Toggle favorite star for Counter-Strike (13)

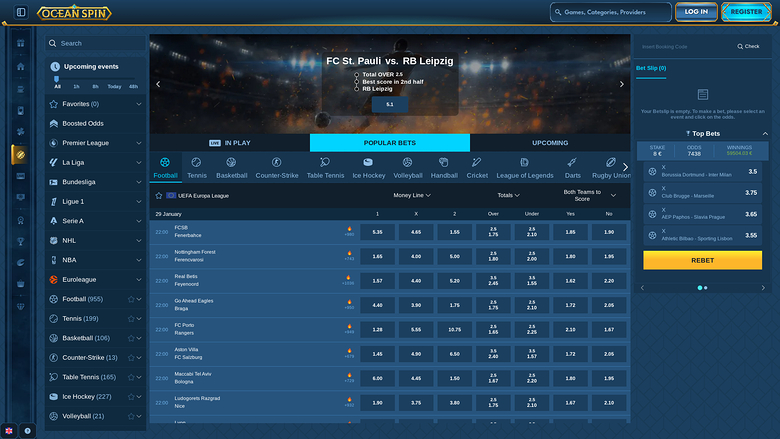pyautogui.click(x=131, y=357)
